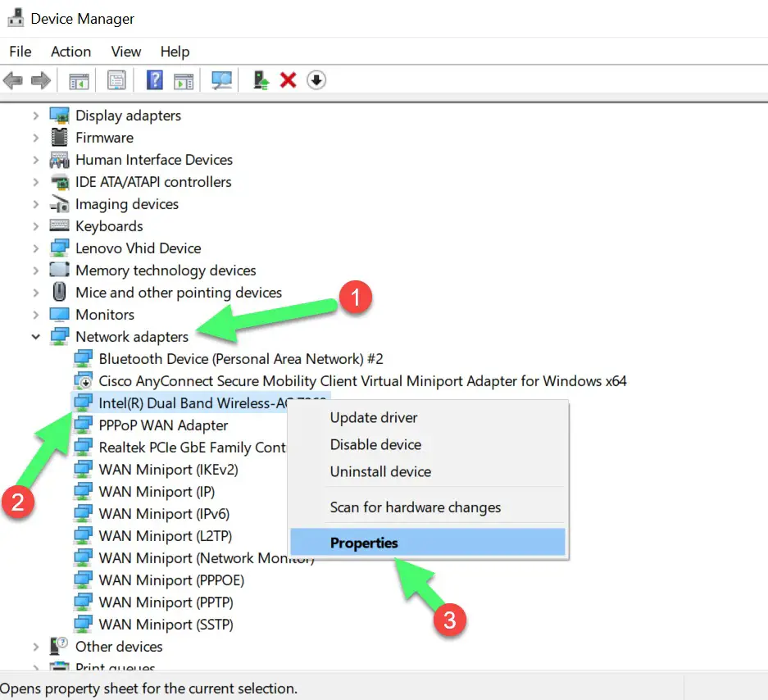Viewport: 768px width, 700px height.
Task: Select Properties in the context menu
Action: click(x=428, y=543)
